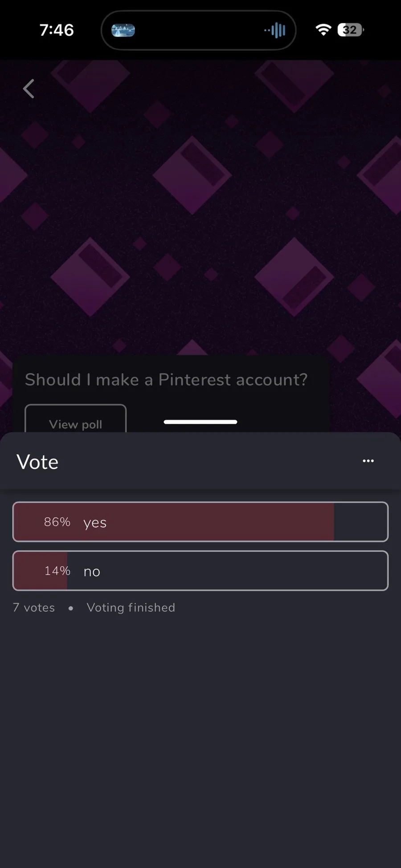Tap the audio waveform icon
This screenshot has width=401, height=868.
pyautogui.click(x=275, y=30)
